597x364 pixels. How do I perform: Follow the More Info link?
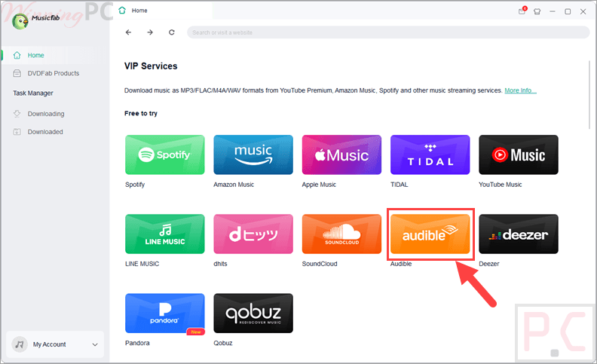tap(520, 90)
